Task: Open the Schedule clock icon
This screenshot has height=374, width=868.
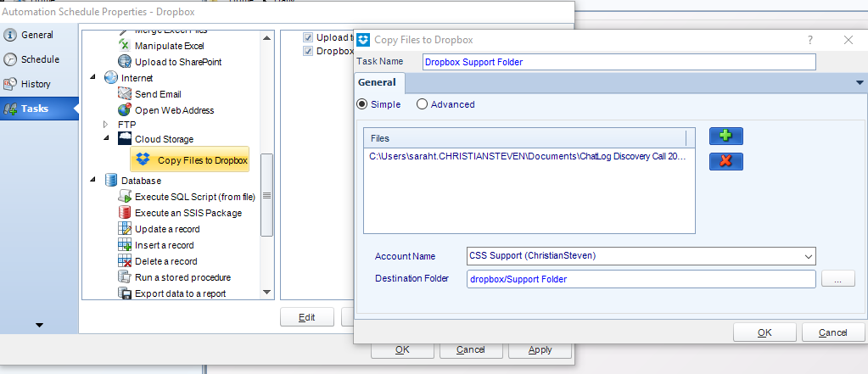Action: click(x=10, y=59)
